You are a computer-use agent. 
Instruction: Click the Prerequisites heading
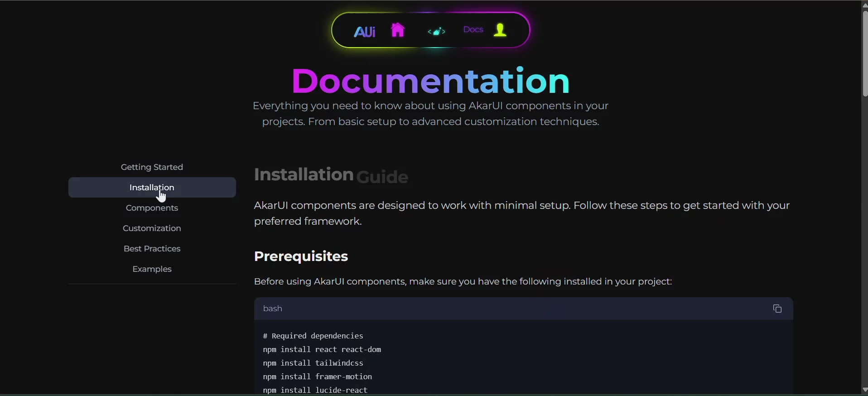pyautogui.click(x=301, y=256)
